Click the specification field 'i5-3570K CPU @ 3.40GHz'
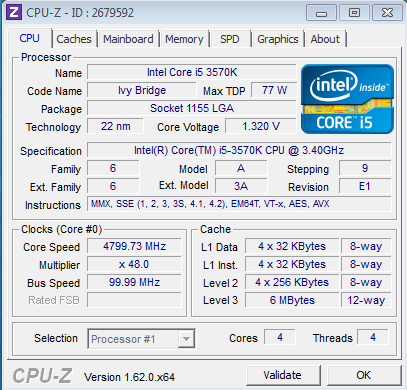 coord(239,150)
